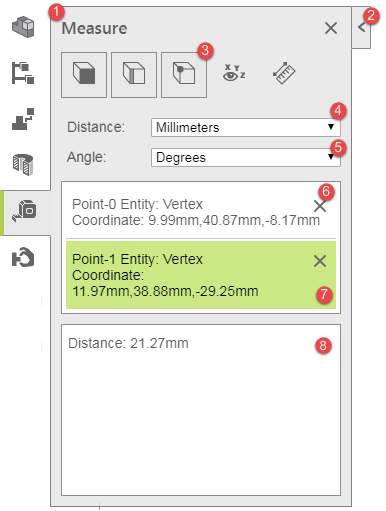
Task: Close the Measure panel
Action: tap(331, 28)
